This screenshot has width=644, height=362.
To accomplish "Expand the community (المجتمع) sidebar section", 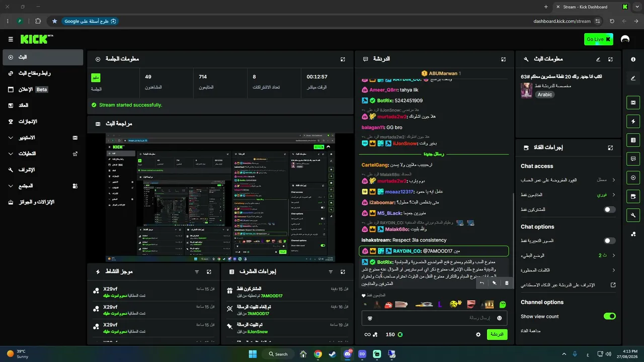I will pyautogui.click(x=43, y=186).
